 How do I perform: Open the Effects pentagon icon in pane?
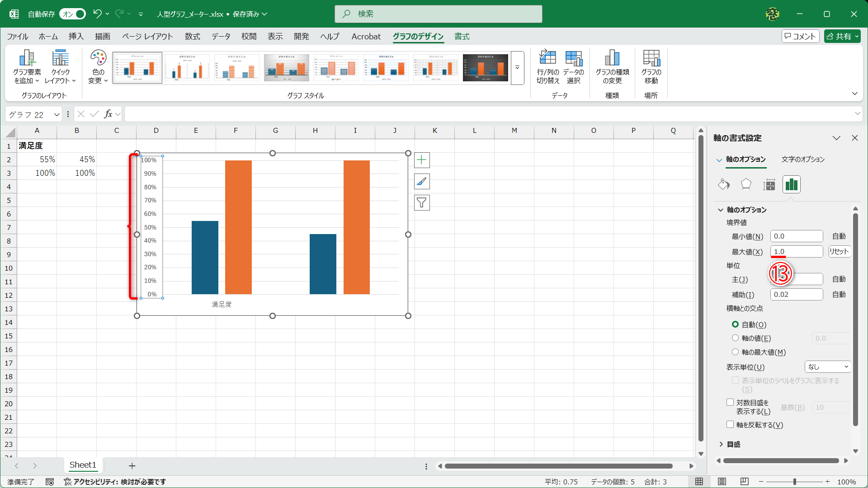746,184
